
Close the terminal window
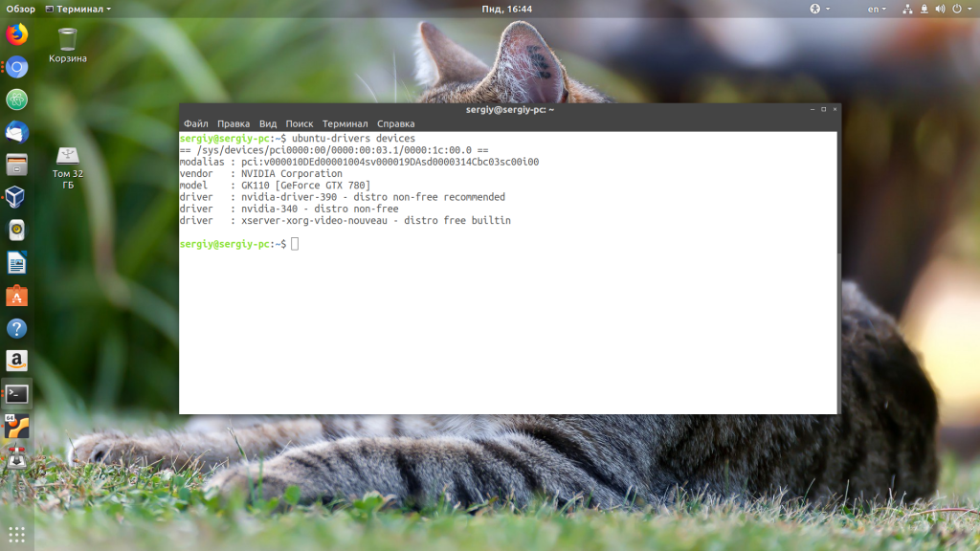(x=835, y=109)
